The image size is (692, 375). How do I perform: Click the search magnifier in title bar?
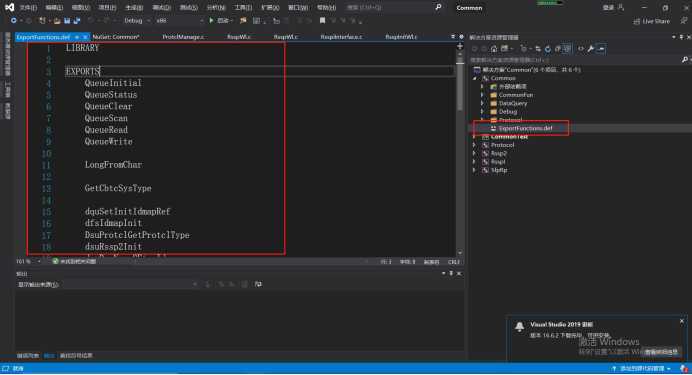438,7
